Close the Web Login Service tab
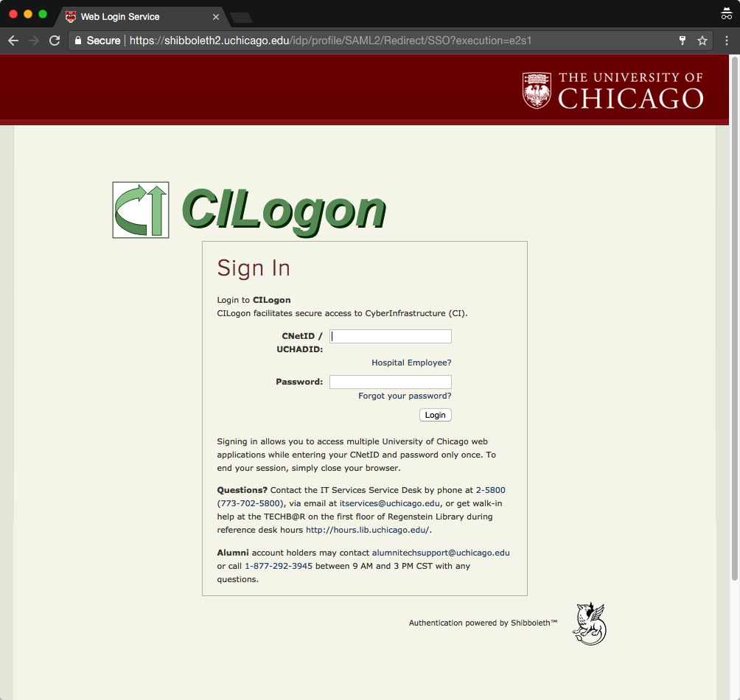The width and height of the screenshot is (740, 700). click(216, 17)
